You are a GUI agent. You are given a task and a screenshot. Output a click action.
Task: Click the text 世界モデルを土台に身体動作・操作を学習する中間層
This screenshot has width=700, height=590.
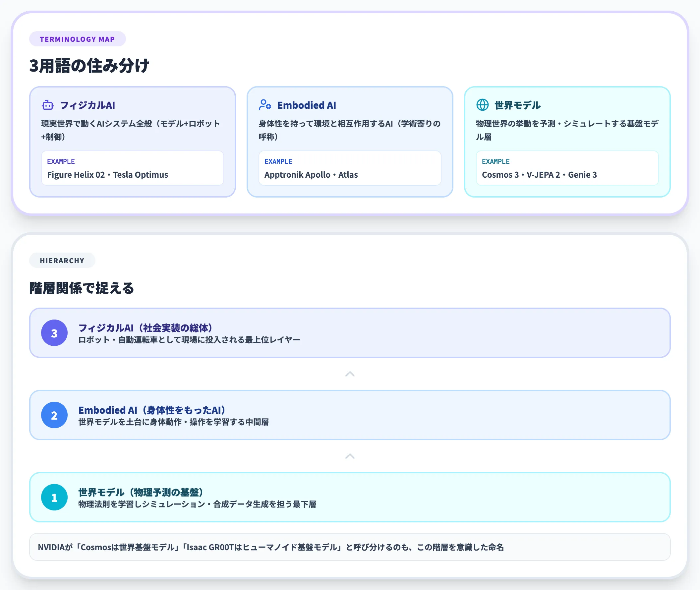point(174,422)
